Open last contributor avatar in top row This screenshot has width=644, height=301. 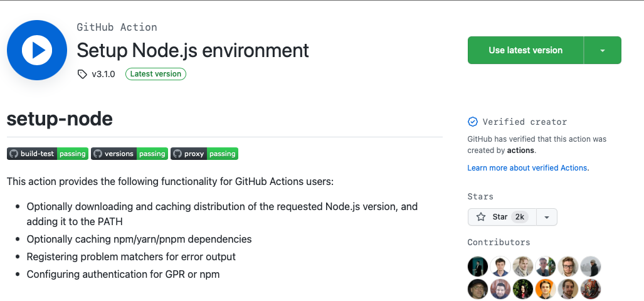click(591, 266)
